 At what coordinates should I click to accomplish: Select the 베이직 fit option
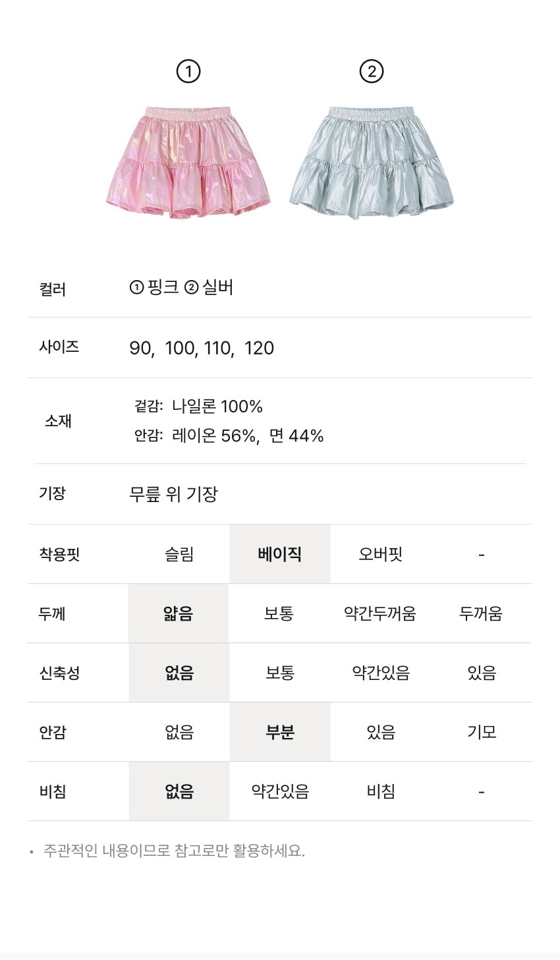pyautogui.click(x=279, y=554)
